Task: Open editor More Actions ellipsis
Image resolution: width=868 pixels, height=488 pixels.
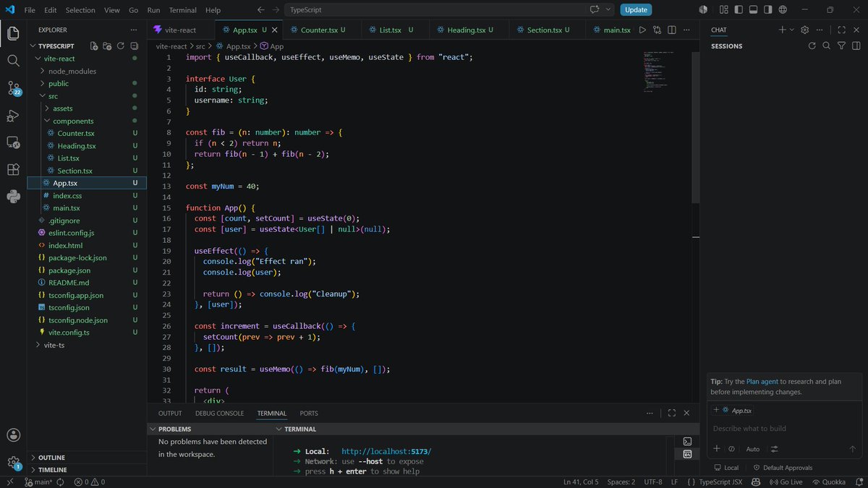Action: click(686, 30)
